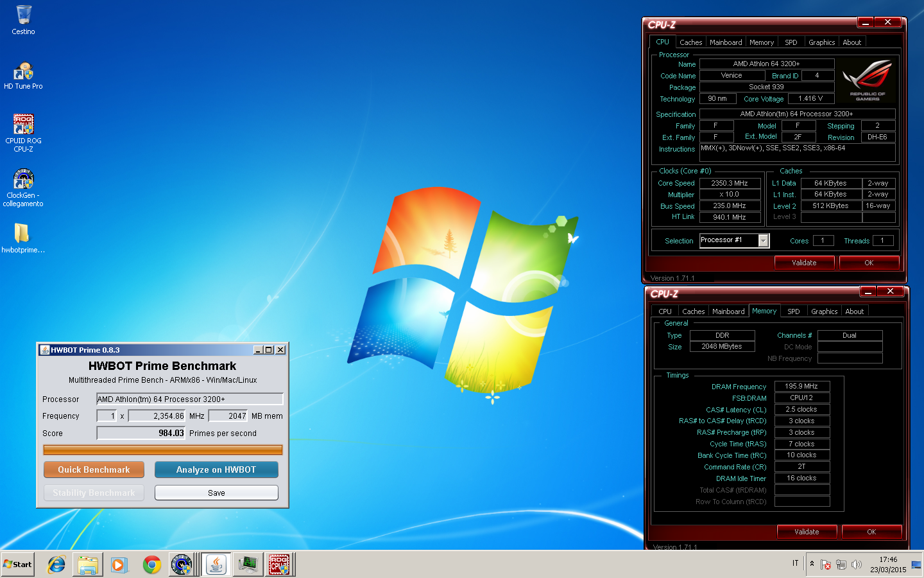Open Windows Media Player from the taskbar
The image size is (924, 578).
pyautogui.click(x=119, y=565)
